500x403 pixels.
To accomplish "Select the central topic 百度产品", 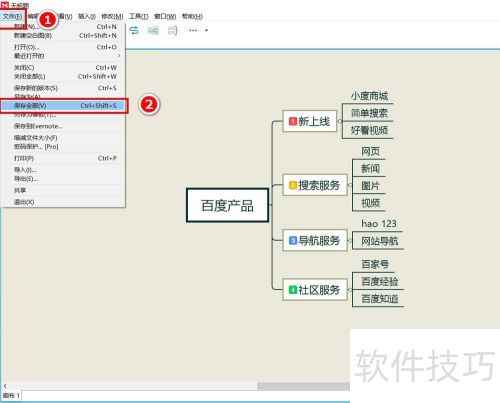I will pos(227,205).
